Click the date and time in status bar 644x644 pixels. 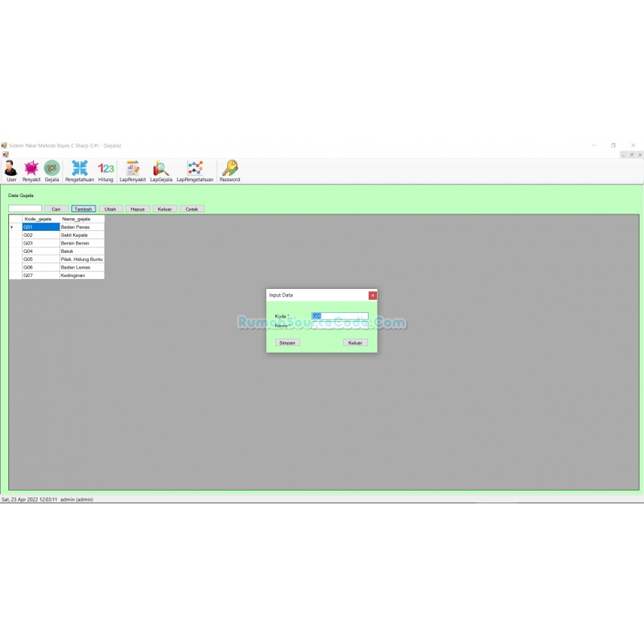tap(29, 500)
